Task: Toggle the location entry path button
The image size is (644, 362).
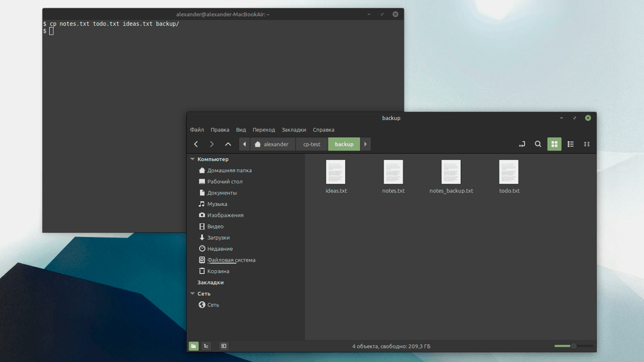Action: pyautogui.click(x=522, y=144)
